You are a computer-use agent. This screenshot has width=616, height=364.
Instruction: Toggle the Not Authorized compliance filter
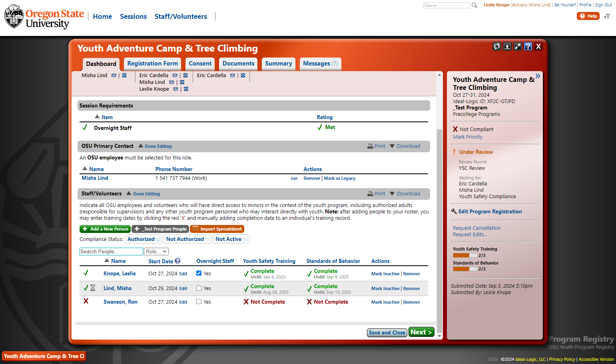pos(188,239)
